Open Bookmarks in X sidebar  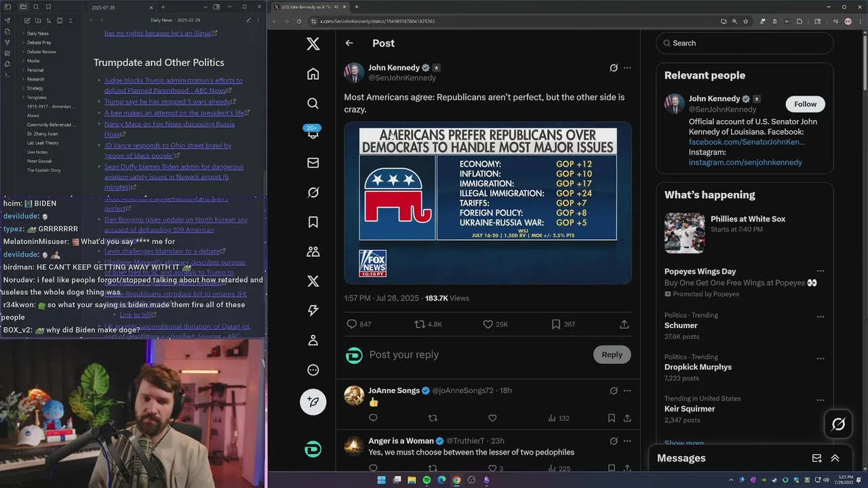click(x=313, y=222)
